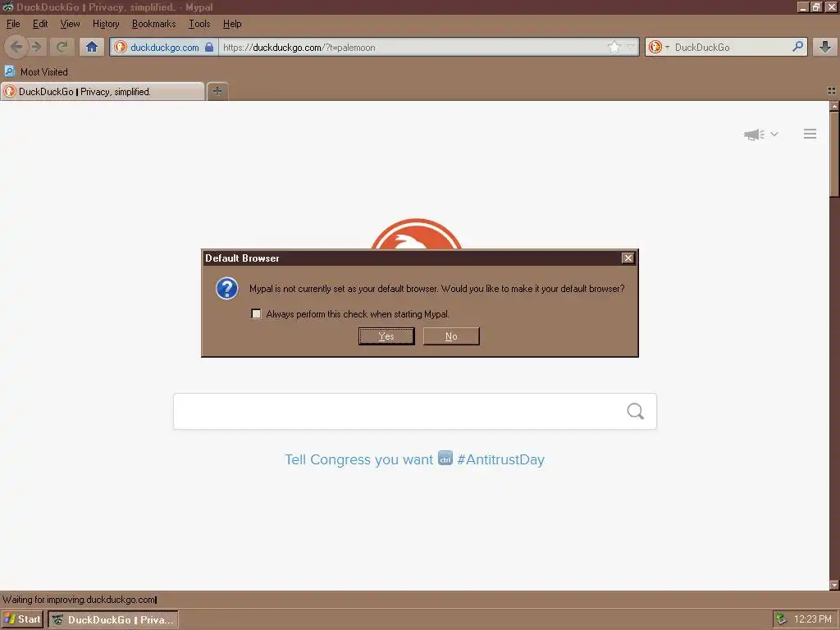This screenshot has height=630, width=840.
Task: Open the Help menu
Action: tap(232, 24)
